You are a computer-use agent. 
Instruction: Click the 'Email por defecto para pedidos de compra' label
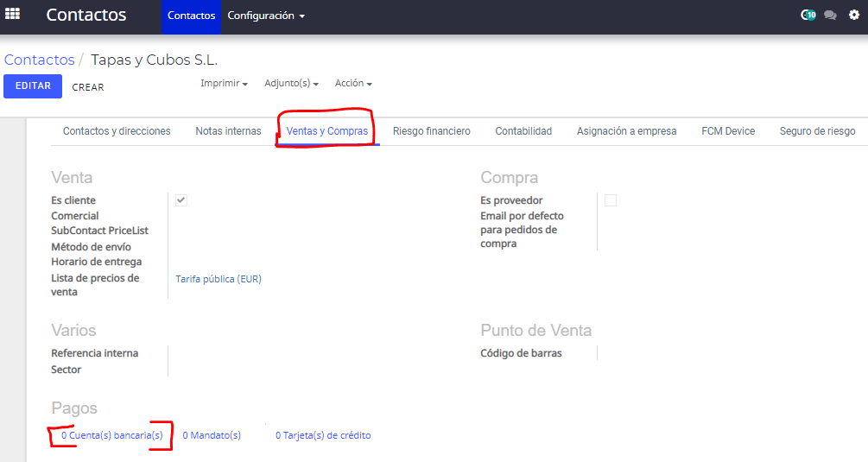(522, 230)
